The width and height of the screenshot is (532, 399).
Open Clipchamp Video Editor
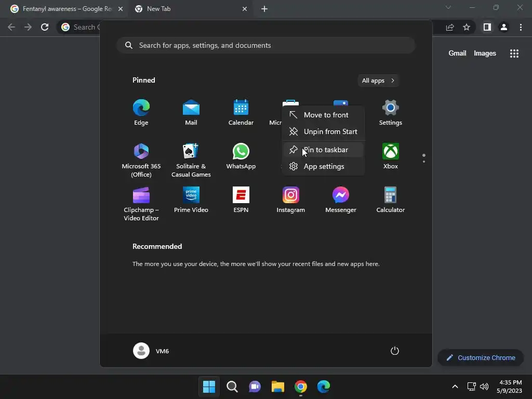[141, 204]
